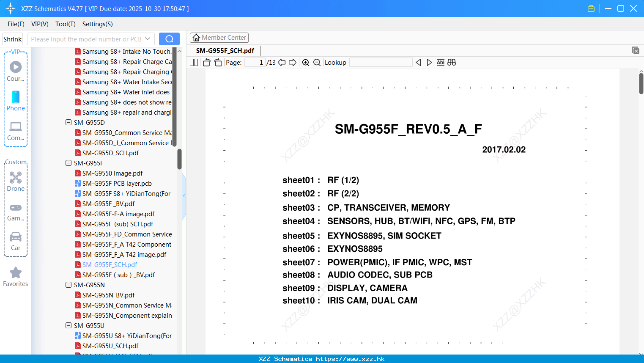Open SM-G955F_SCH.pdf in the tree

coord(110,264)
